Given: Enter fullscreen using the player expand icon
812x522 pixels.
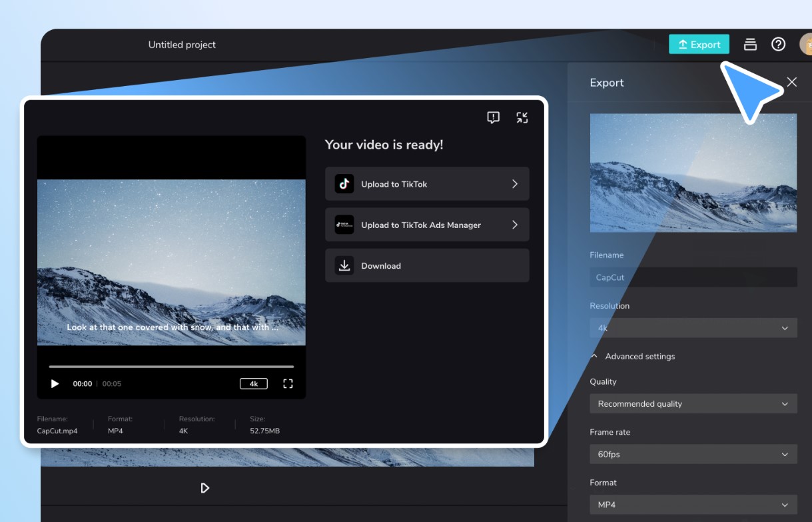Looking at the screenshot, I should pos(288,383).
